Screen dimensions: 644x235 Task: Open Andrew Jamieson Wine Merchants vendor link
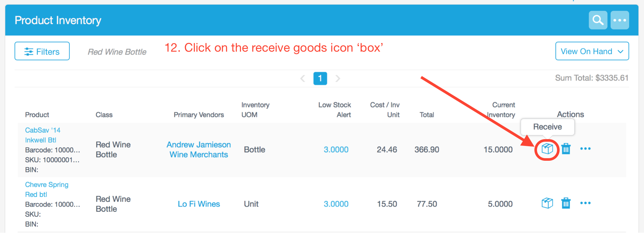(x=199, y=149)
